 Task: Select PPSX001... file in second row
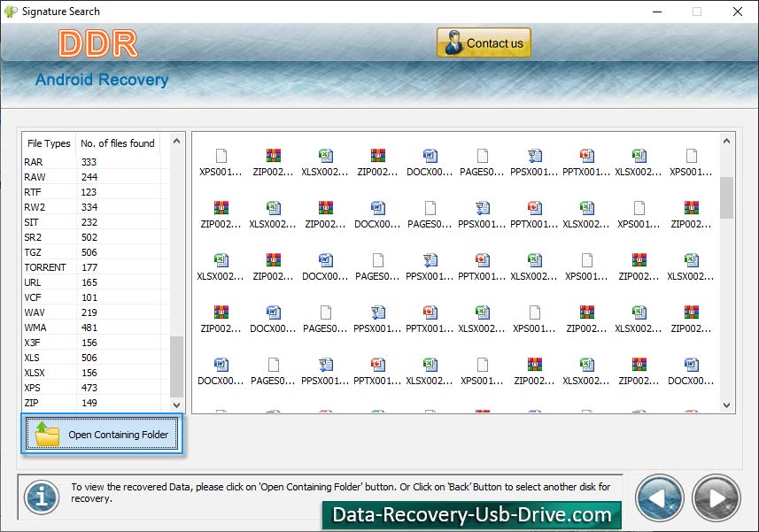point(482,215)
